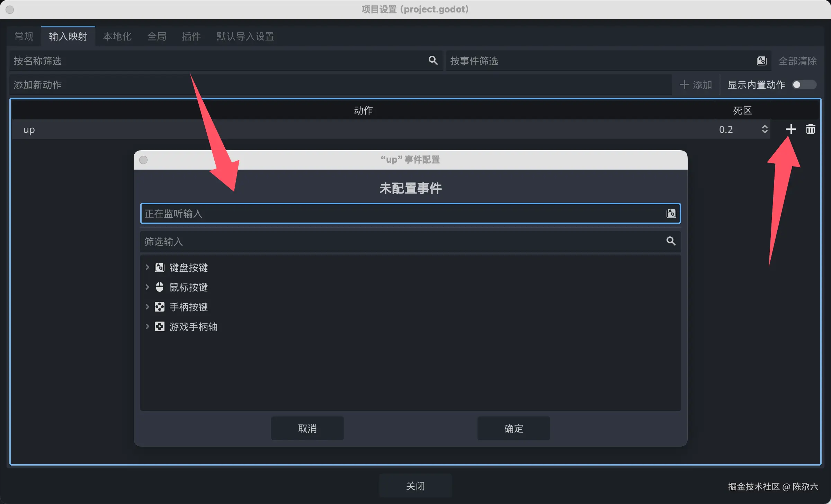The image size is (831, 504).
Task: Select the joypad buttons icon entry
Action: (159, 307)
